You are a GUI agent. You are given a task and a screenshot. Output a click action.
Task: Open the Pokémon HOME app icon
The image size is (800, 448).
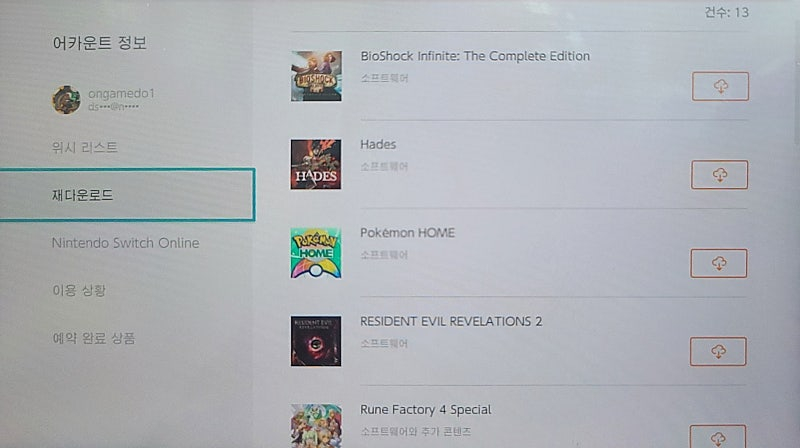click(316, 253)
